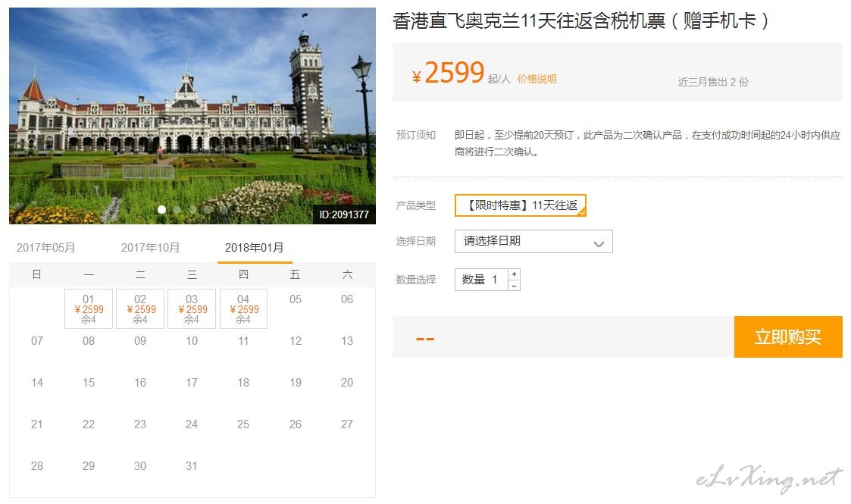Click the 立即购买 buy now button
This screenshot has width=851, height=504.
pyautogui.click(x=788, y=337)
